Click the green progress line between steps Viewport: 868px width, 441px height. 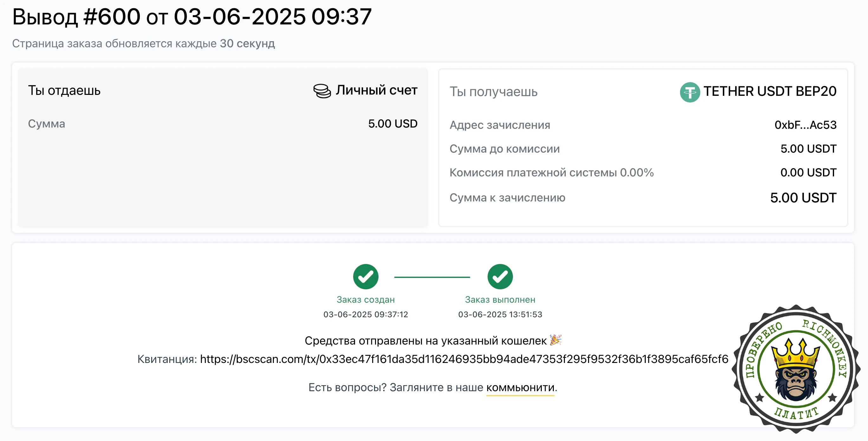pyautogui.click(x=432, y=277)
